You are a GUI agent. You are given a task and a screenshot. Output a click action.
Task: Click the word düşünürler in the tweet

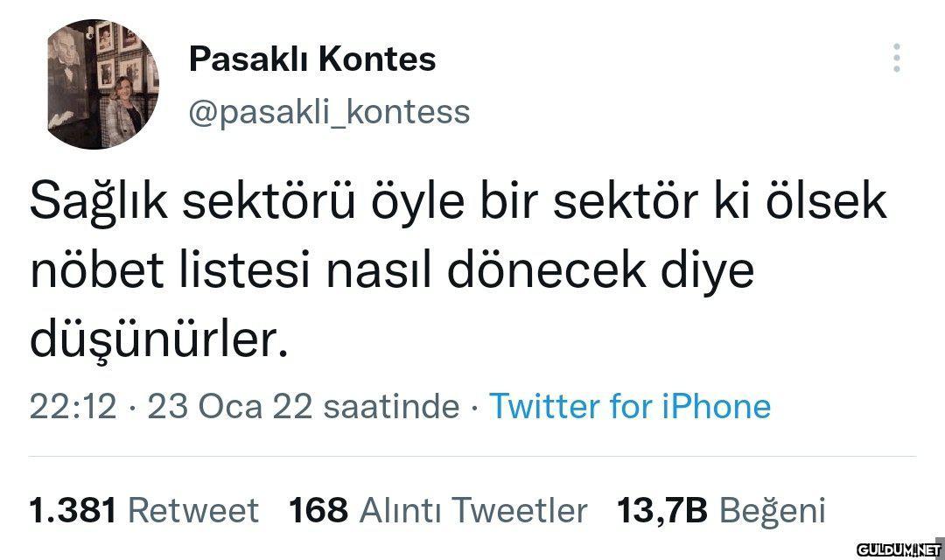[158, 341]
